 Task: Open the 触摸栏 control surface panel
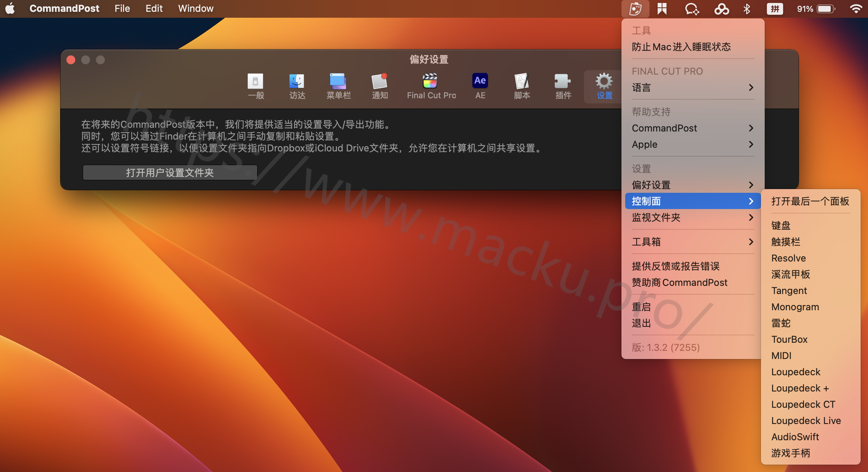[x=811, y=242]
